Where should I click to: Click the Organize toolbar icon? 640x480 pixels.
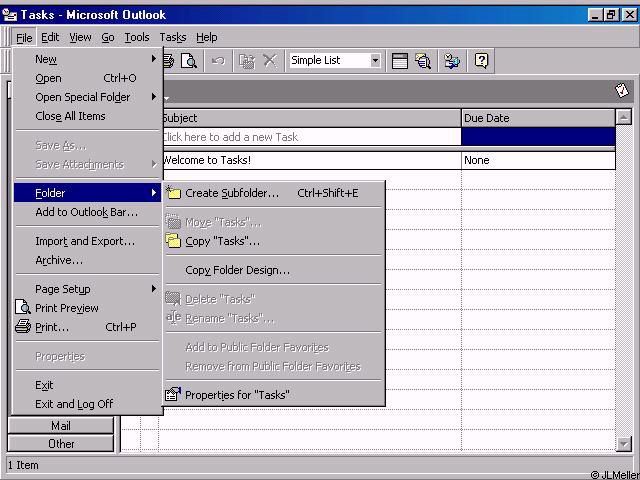399,61
